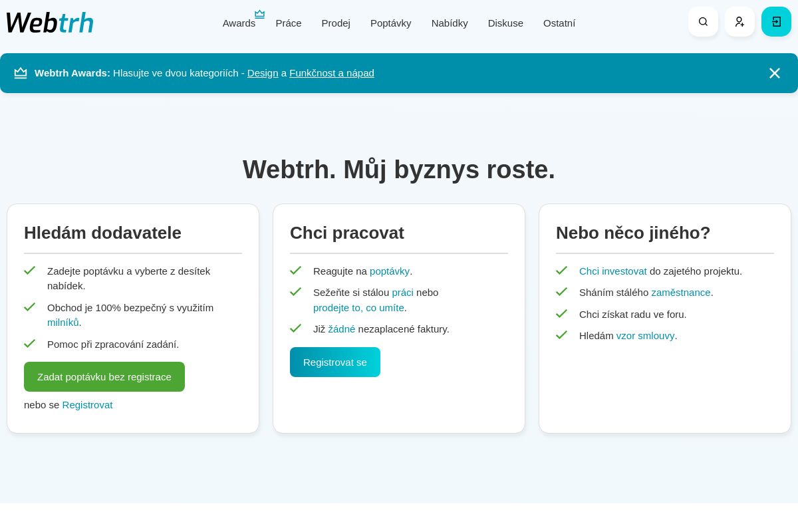Screen dimensions: 798x532
Task: Click the cyan 'Registrovat se' button
Action: (x=335, y=362)
